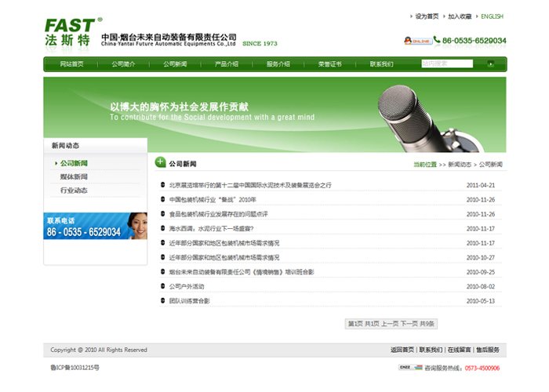Click the green plus icon beside 公司新闻 heading
This screenshot has width=549, height=392.
(x=160, y=162)
